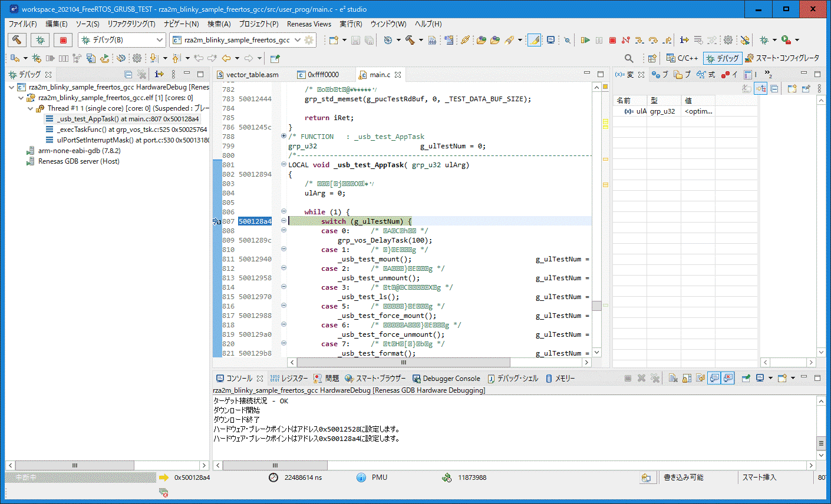Toggle Skip All Breakpoints
831x504 pixels.
coord(745,40)
